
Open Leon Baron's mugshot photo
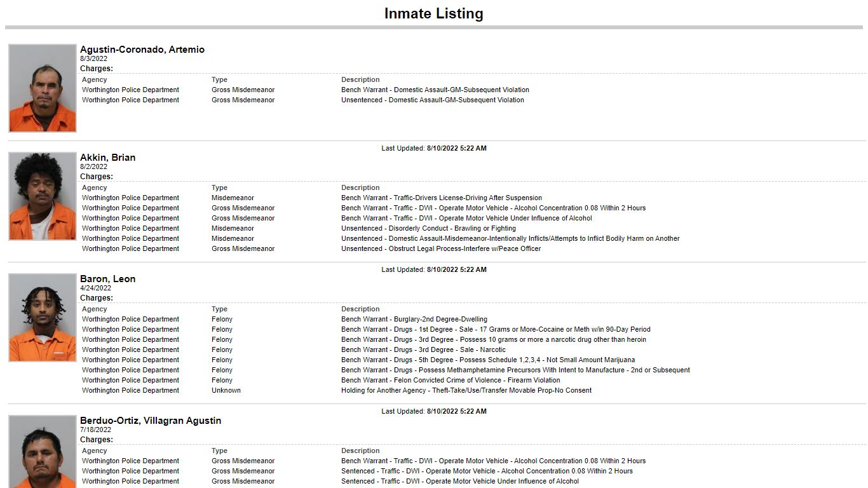click(x=43, y=318)
